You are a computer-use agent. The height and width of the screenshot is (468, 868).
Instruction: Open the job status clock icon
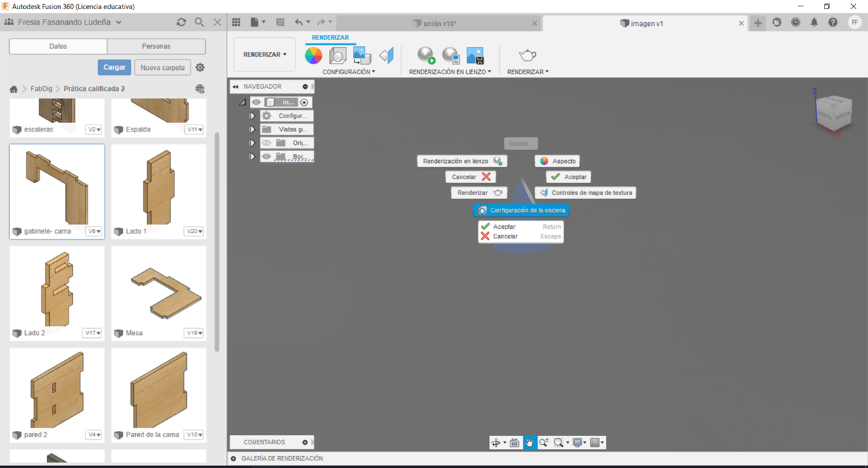[795, 22]
